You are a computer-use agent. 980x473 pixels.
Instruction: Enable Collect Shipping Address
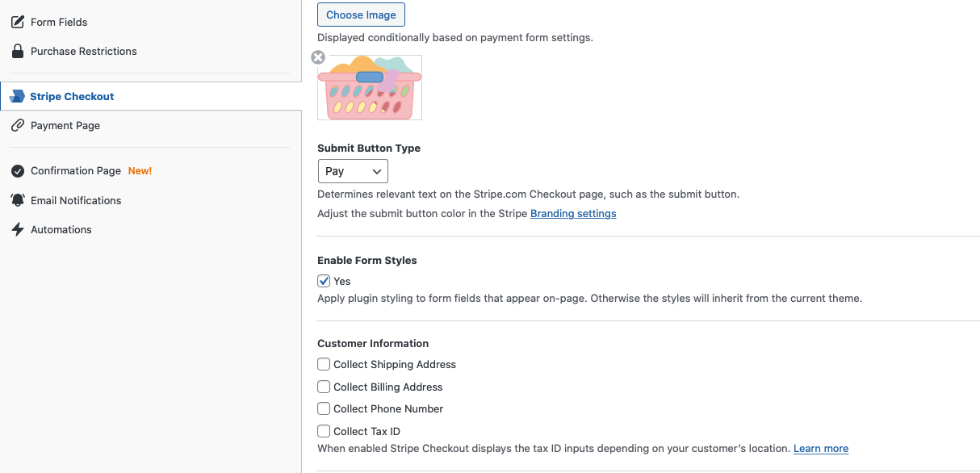(324, 364)
